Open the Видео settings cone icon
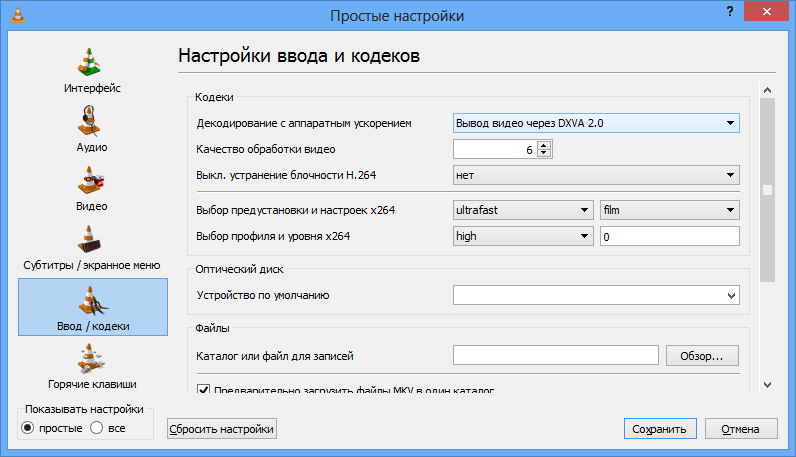Viewport: 796px width, 457px height. tap(92, 182)
